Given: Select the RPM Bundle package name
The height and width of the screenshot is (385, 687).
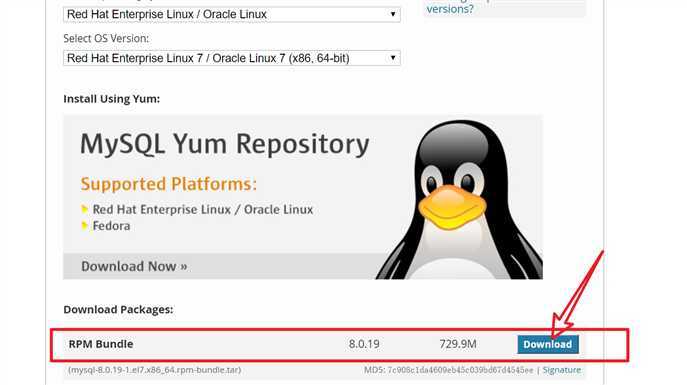Looking at the screenshot, I should pyautogui.click(x=101, y=344).
